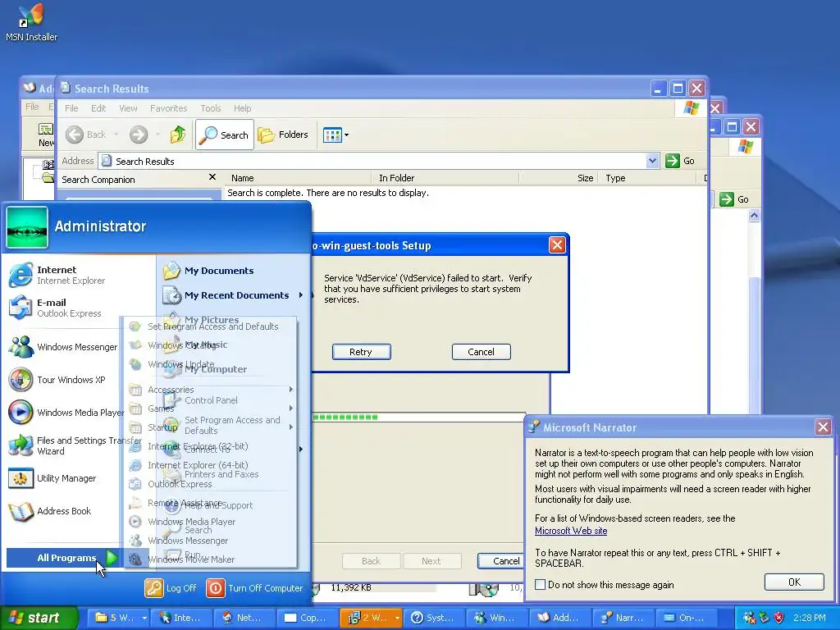Expand grouped 2 W... installer taskbar button
This screenshot has width=840, height=630.
click(x=371, y=618)
